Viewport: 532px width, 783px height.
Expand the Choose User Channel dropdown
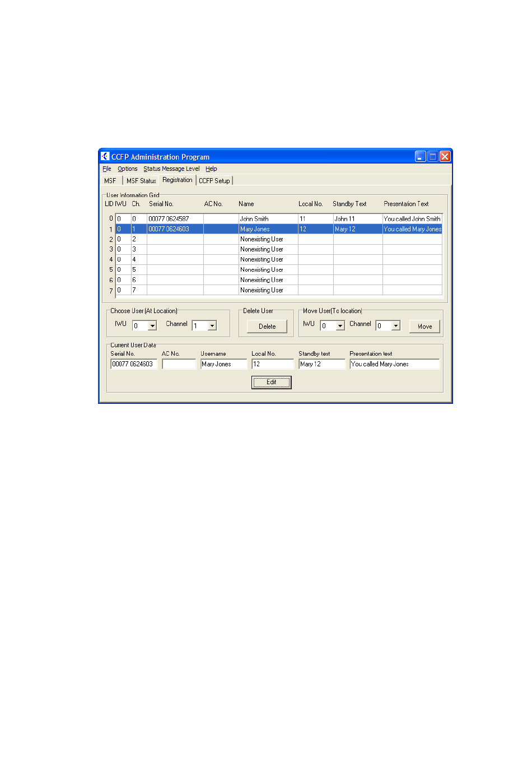tap(212, 326)
